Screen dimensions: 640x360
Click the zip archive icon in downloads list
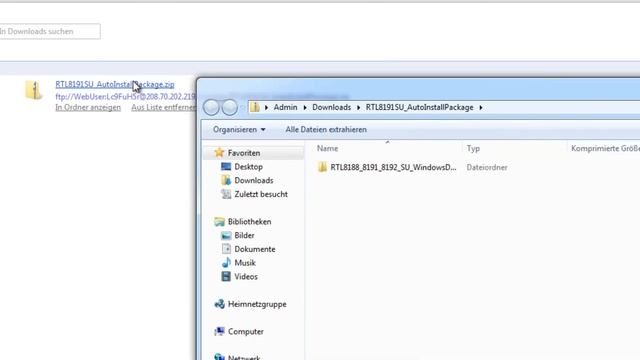[x=34, y=90]
